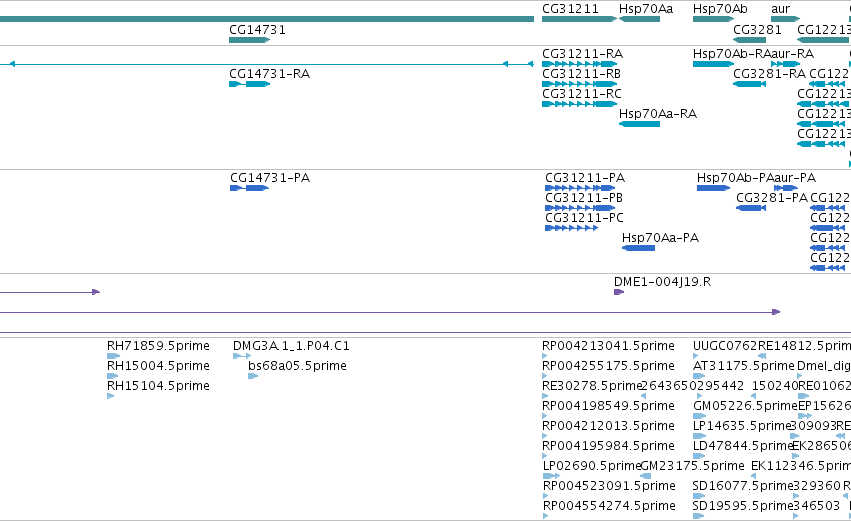Click the CG31211-PA protein label

pyautogui.click(x=585, y=178)
